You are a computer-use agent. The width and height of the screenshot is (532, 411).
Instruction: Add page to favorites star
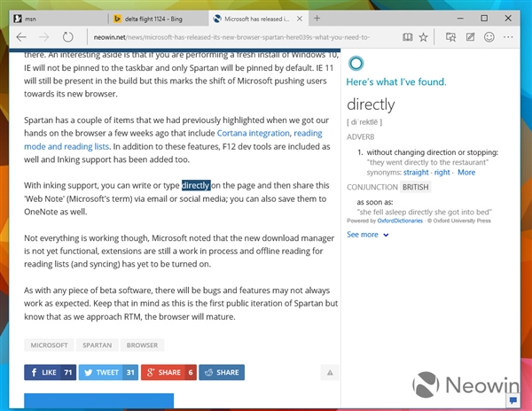pyautogui.click(x=423, y=37)
